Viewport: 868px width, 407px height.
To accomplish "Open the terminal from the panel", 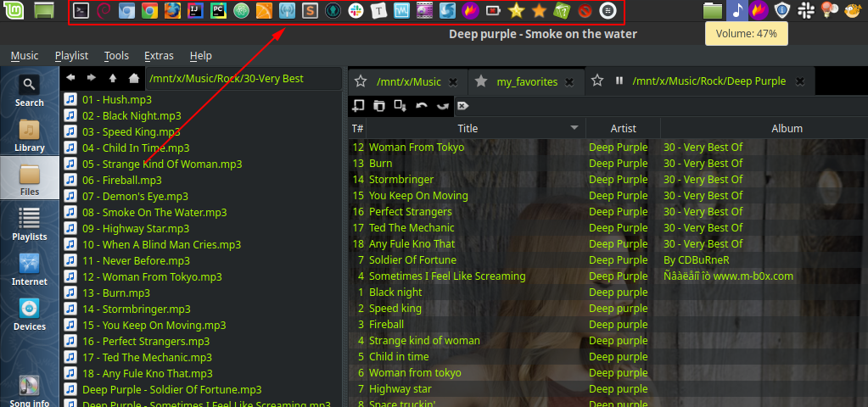I will point(81,11).
